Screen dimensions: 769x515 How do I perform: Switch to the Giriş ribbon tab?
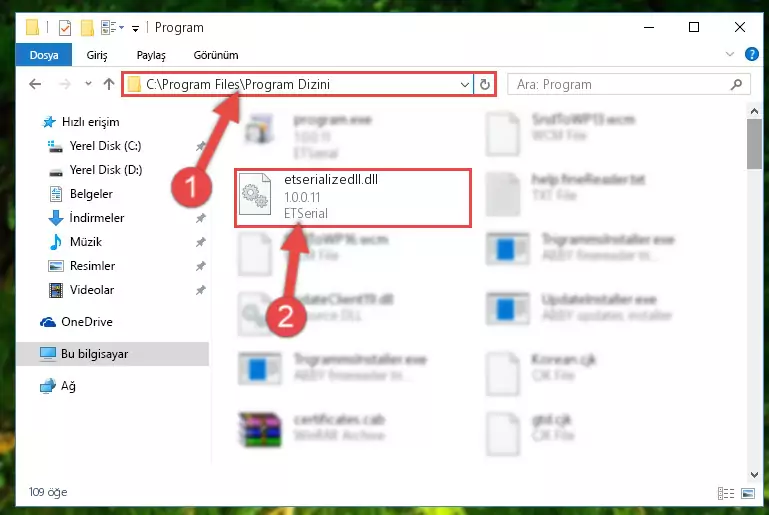pyautogui.click(x=97, y=55)
